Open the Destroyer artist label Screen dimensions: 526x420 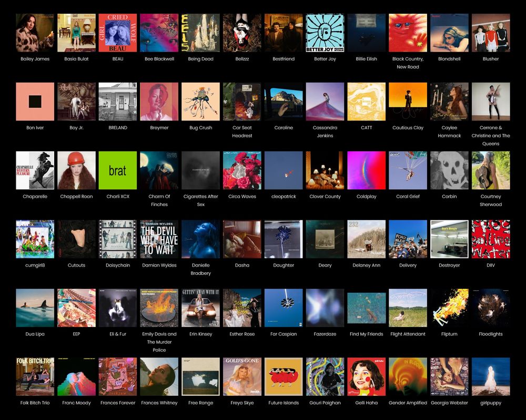pos(449,265)
